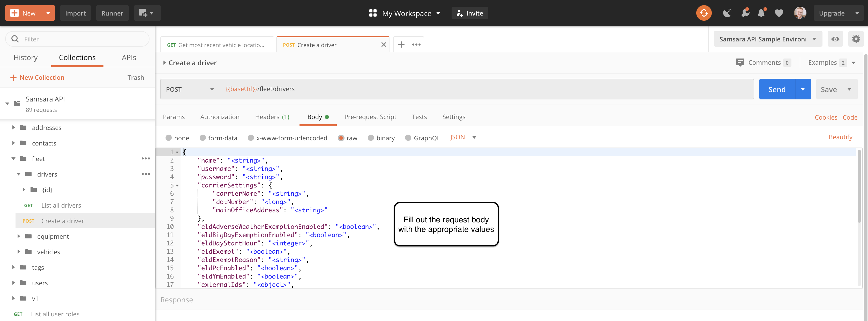Click the orange sync status icon

tap(704, 13)
